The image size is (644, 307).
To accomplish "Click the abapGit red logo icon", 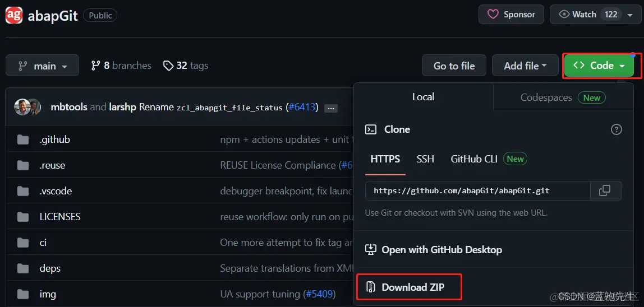I will 14,15.
